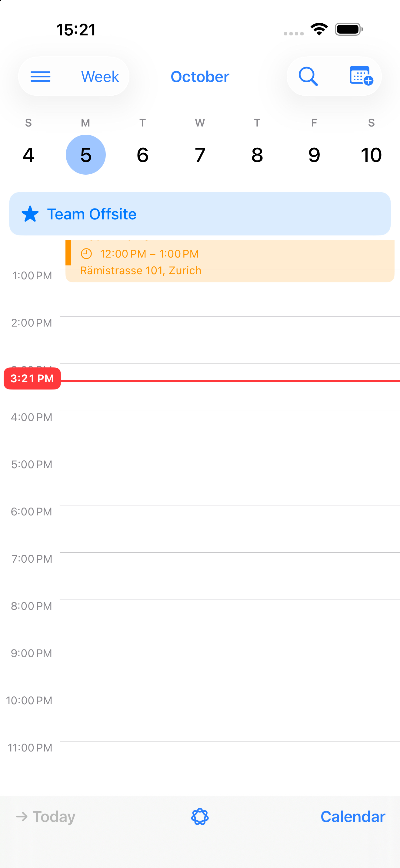400x868 pixels.
Task: Tap the search magnifier icon
Action: (308, 77)
